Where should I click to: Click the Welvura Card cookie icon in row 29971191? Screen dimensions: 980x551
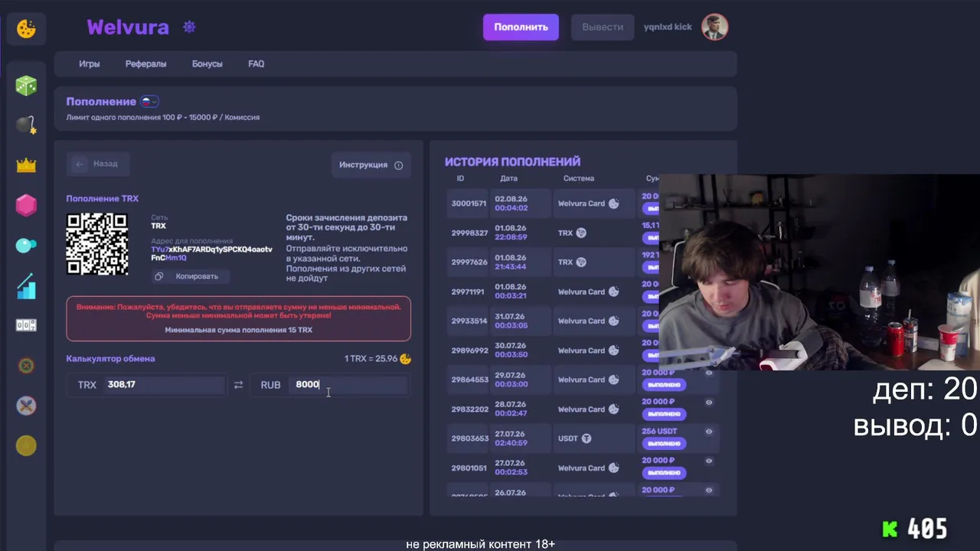pyautogui.click(x=613, y=292)
